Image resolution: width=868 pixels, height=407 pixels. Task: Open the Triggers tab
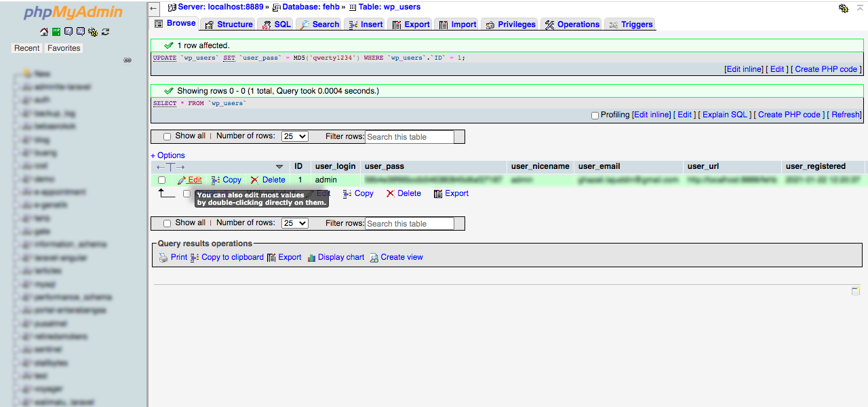tap(630, 24)
